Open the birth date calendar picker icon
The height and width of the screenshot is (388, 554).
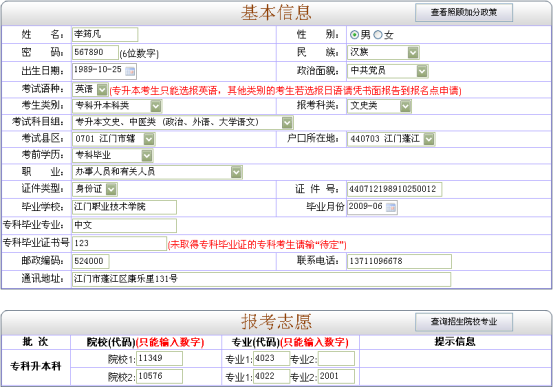[x=130, y=71]
